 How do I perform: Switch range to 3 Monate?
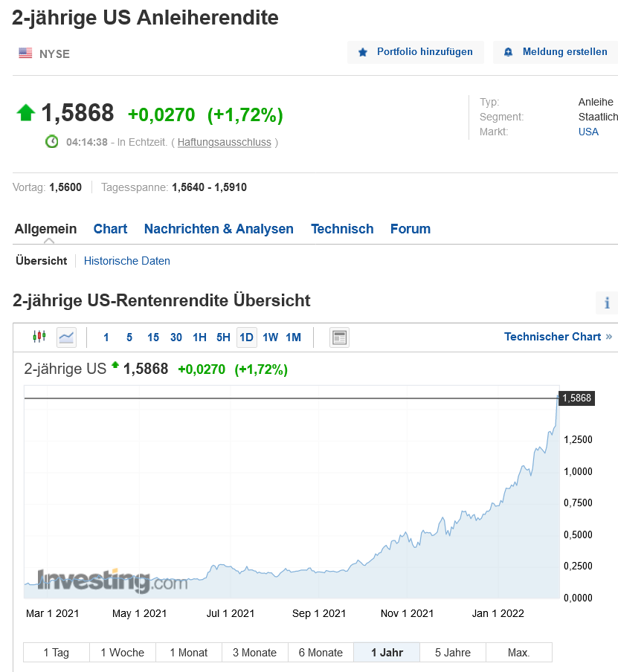click(x=254, y=653)
